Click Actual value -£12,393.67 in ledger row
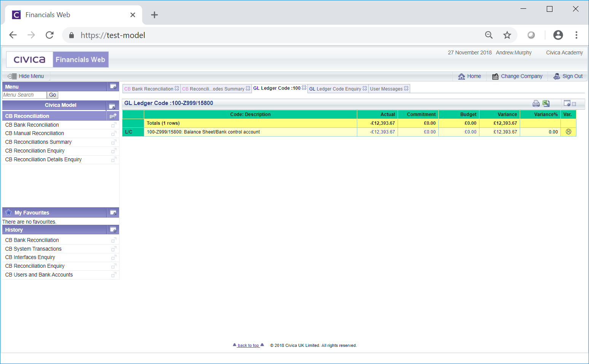This screenshot has height=364, width=589. (x=382, y=132)
